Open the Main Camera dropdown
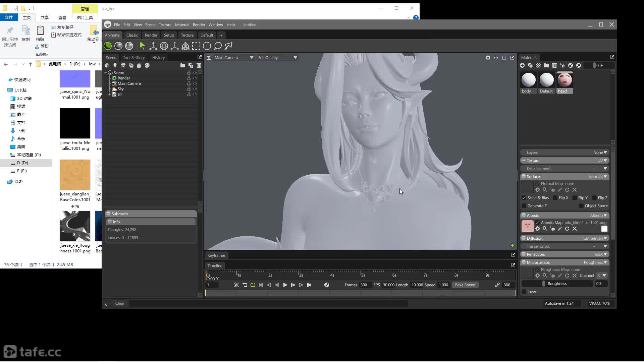This screenshot has height=362, width=644. (x=234, y=58)
